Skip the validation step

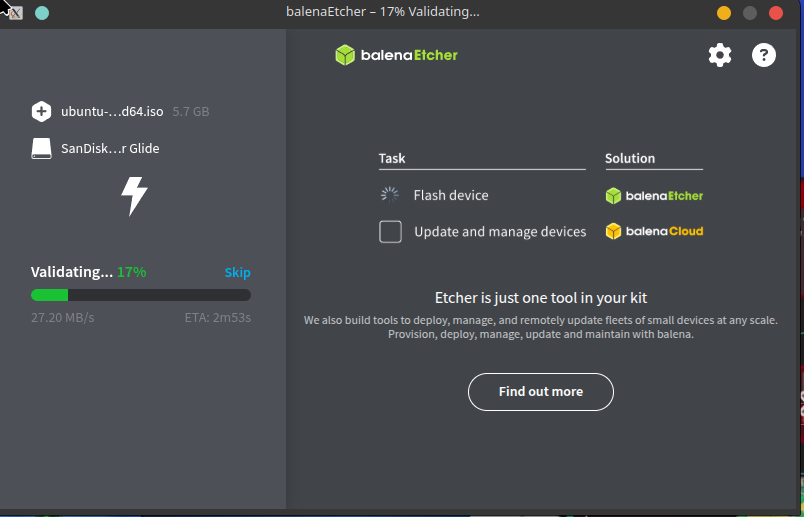click(x=237, y=272)
